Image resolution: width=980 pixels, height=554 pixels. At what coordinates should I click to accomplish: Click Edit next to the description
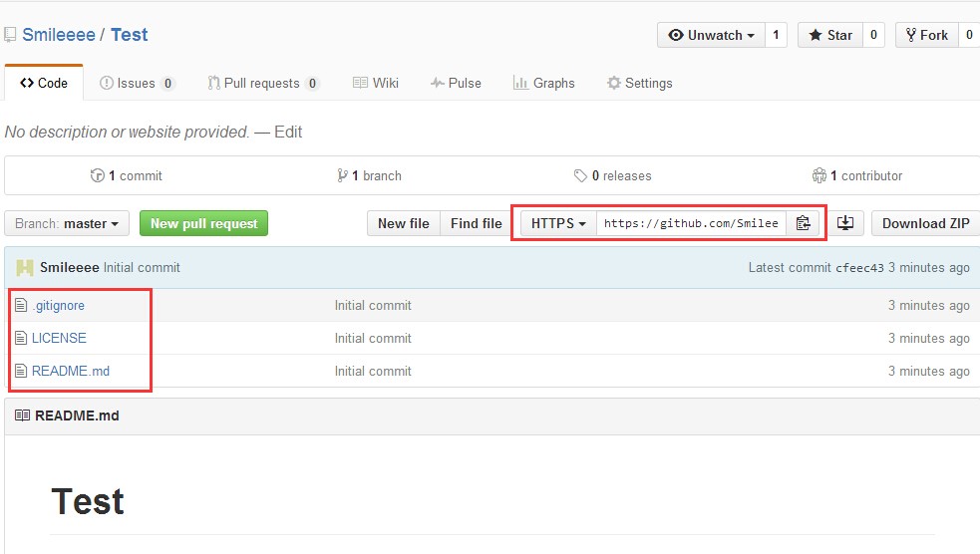click(288, 132)
